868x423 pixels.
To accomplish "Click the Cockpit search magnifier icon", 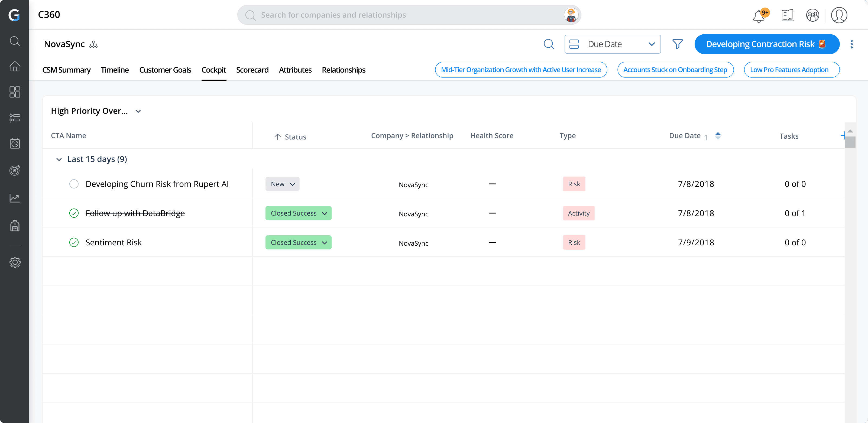I will tap(549, 44).
